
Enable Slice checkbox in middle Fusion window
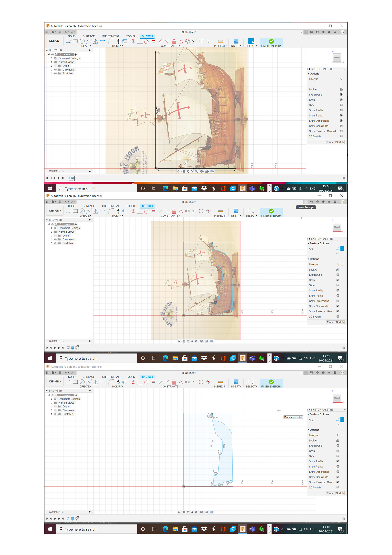pos(338,285)
